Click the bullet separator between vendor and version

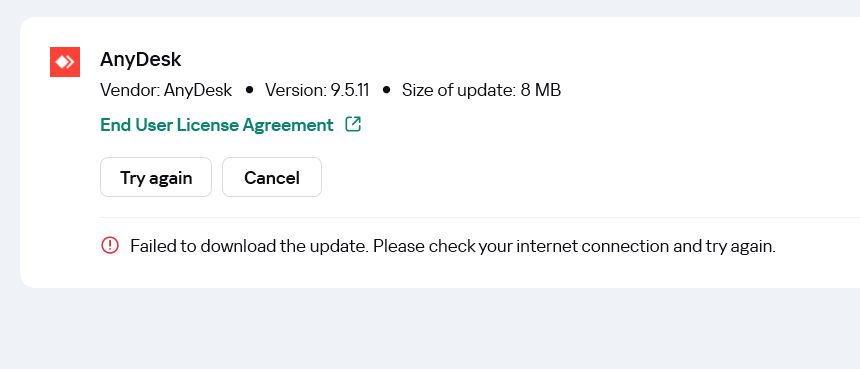[250, 90]
